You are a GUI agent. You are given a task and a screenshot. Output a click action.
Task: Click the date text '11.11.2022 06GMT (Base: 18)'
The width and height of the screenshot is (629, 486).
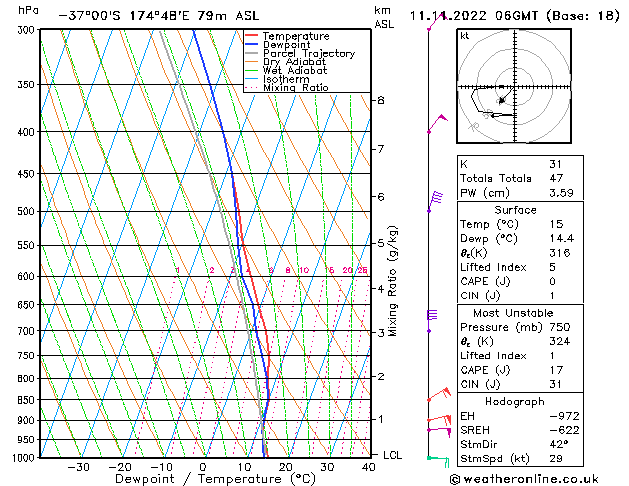(515, 16)
